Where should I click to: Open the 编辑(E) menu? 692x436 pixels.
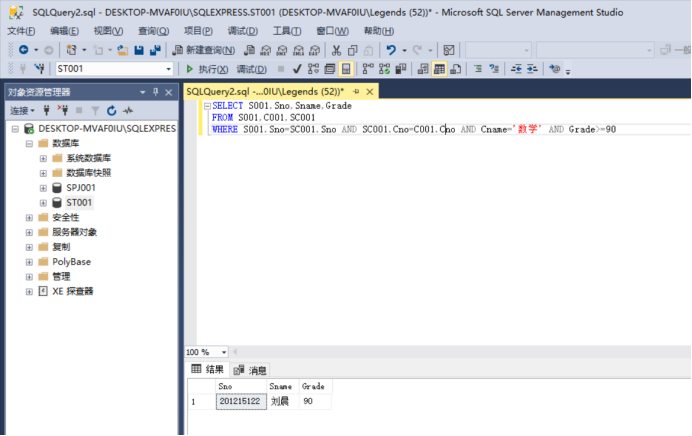(x=64, y=31)
